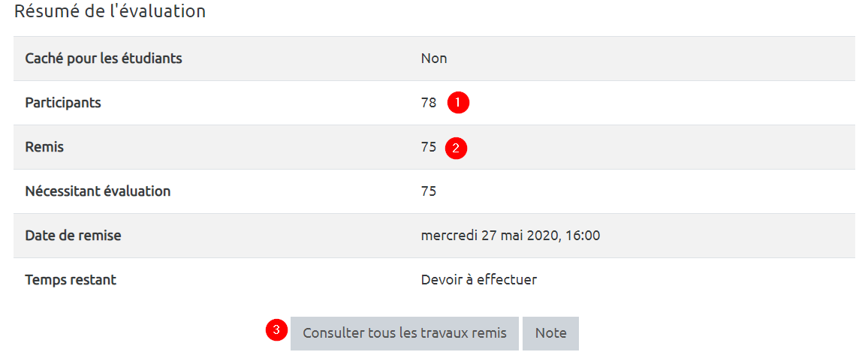The width and height of the screenshot is (868, 364).
Task: Click the Temps restant label
Action: click(71, 280)
